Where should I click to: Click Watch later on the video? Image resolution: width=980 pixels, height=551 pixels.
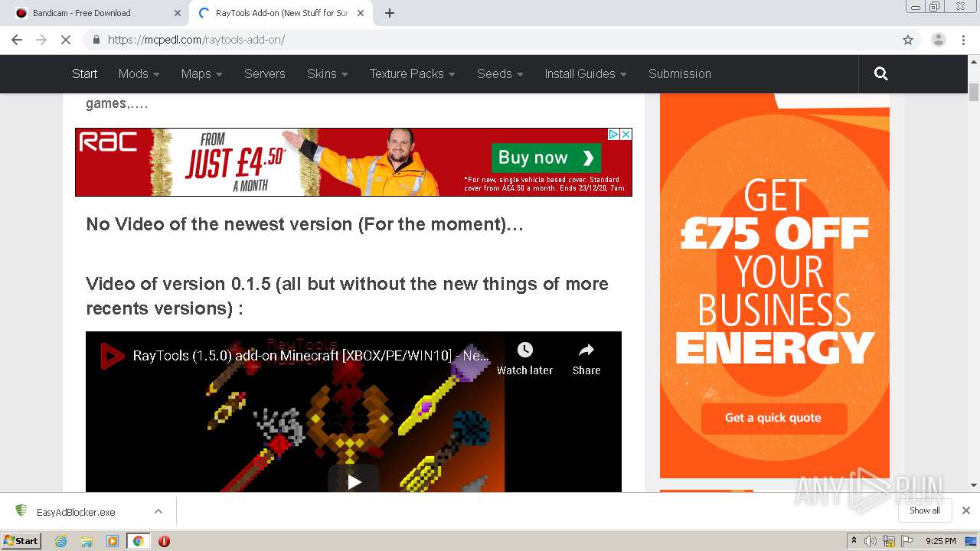[x=524, y=359]
